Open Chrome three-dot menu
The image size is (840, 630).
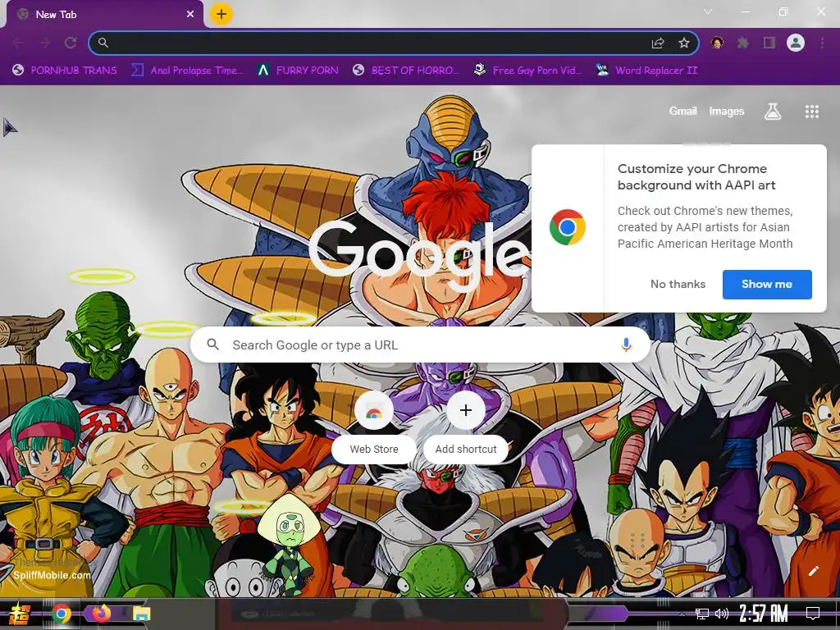tap(822, 43)
